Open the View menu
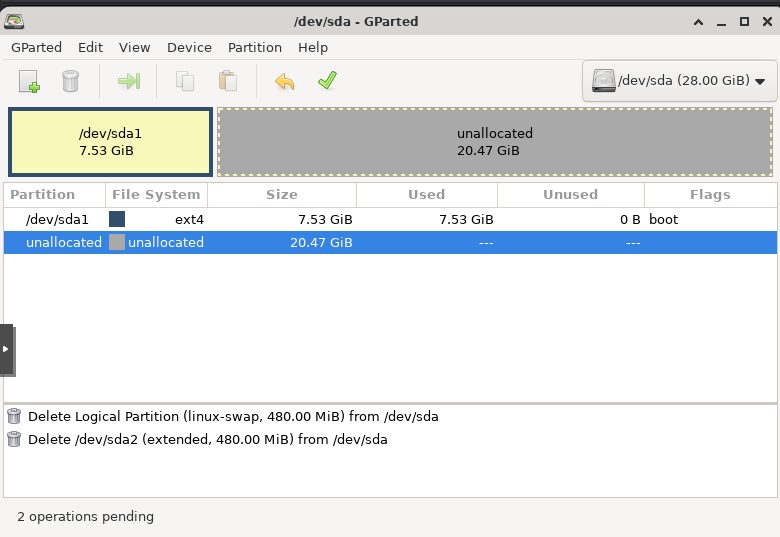 pos(134,47)
